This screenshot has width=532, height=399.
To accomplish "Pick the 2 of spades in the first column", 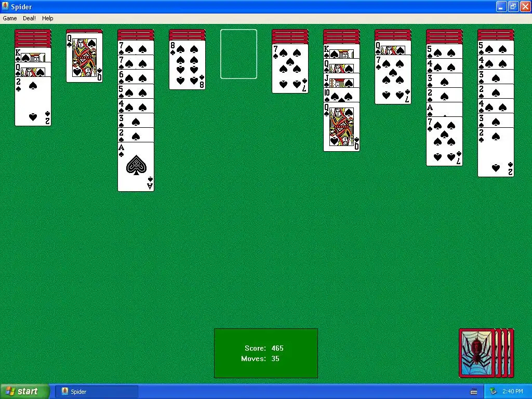I will tap(33, 101).
